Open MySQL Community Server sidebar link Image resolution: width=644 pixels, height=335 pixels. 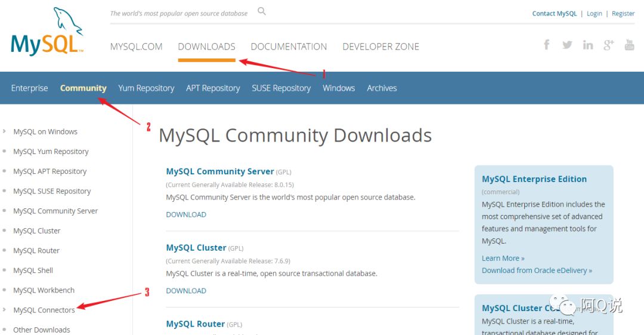[x=55, y=211]
